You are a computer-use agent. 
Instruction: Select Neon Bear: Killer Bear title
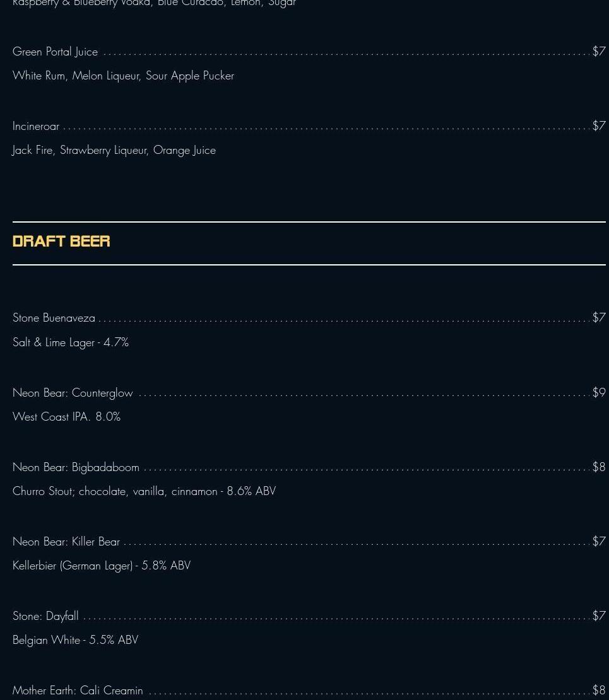click(66, 542)
